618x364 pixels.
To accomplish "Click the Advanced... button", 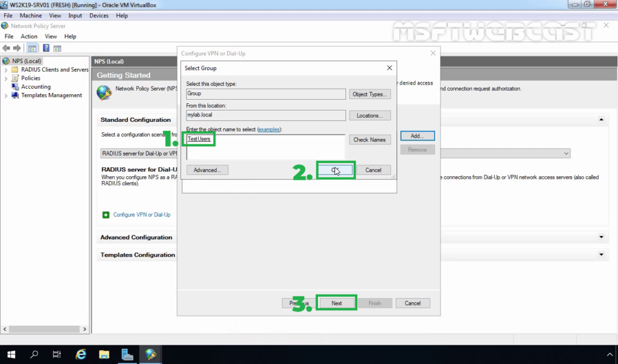I will (208, 170).
